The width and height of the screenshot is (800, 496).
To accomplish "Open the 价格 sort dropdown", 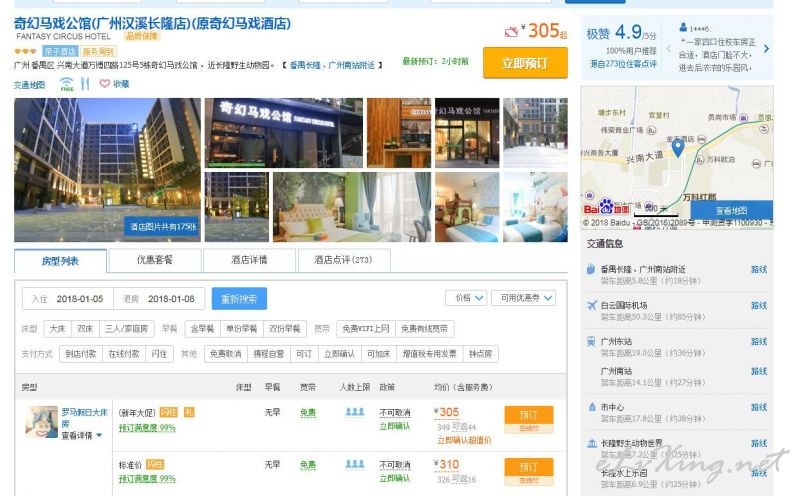I will point(466,298).
